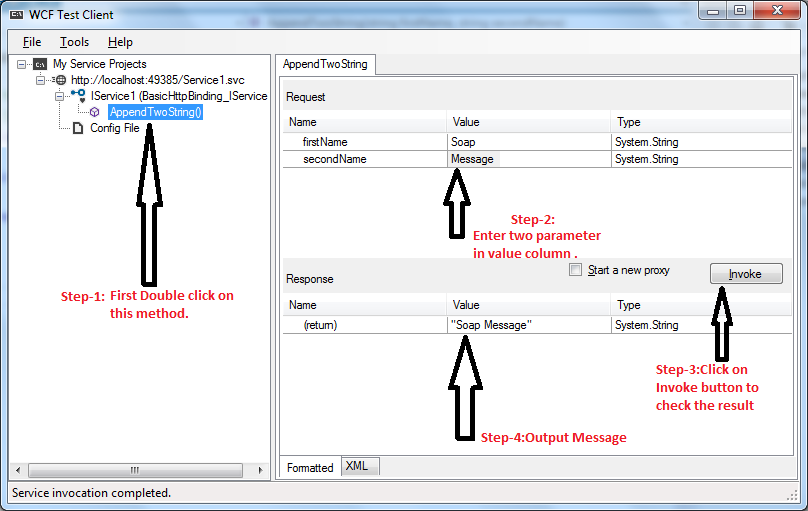Close the WCF Test Client window
Image resolution: width=808 pixels, height=511 pixels.
point(778,11)
